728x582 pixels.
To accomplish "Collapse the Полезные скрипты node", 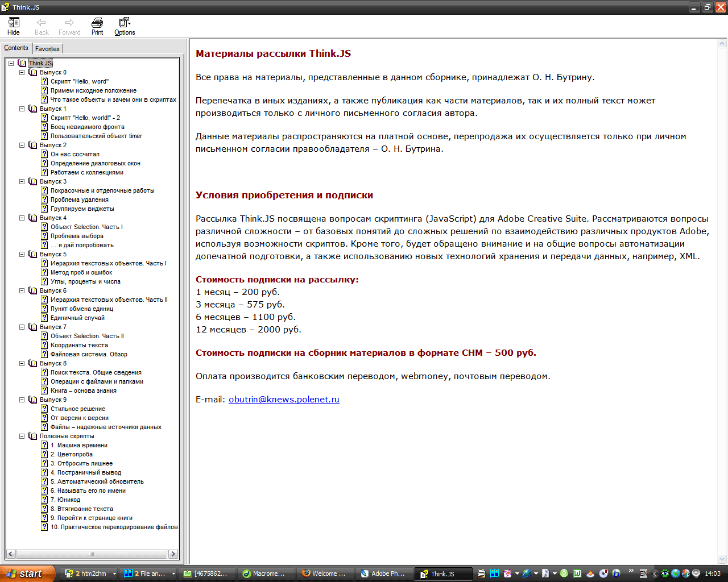I will [x=22, y=436].
